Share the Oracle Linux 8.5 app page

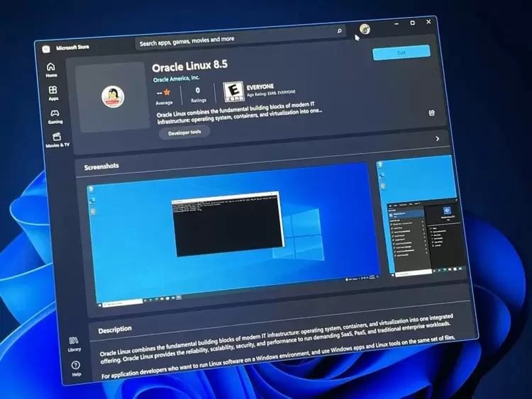(x=432, y=113)
